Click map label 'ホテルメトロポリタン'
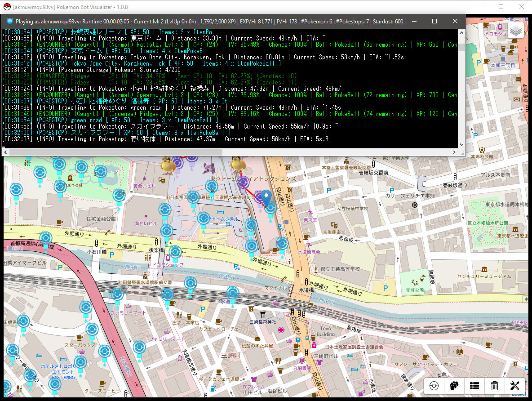 [x=61, y=366]
